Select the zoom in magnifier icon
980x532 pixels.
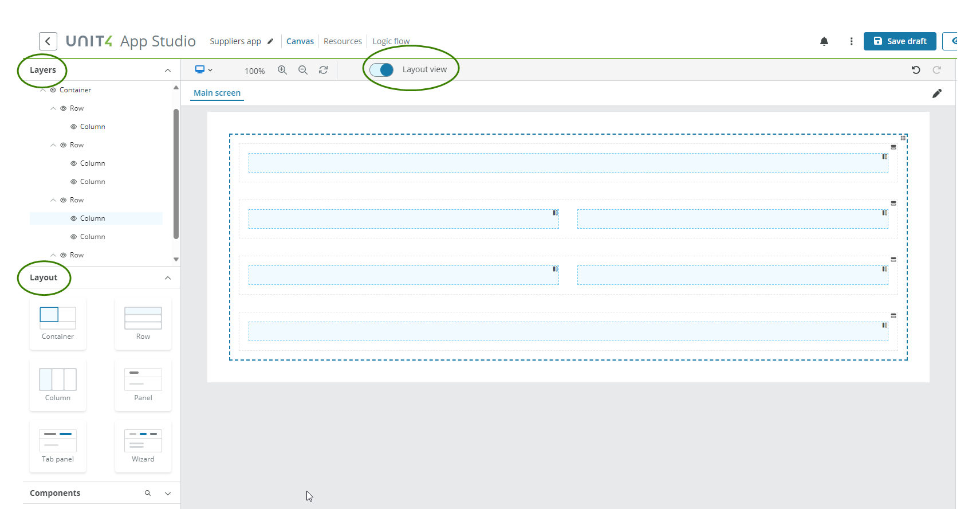coord(282,69)
